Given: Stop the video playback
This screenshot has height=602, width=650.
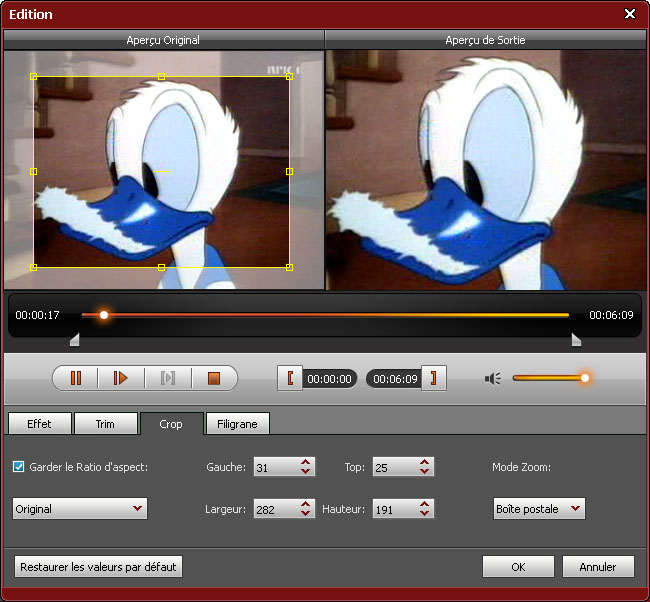Looking at the screenshot, I should 214,378.
